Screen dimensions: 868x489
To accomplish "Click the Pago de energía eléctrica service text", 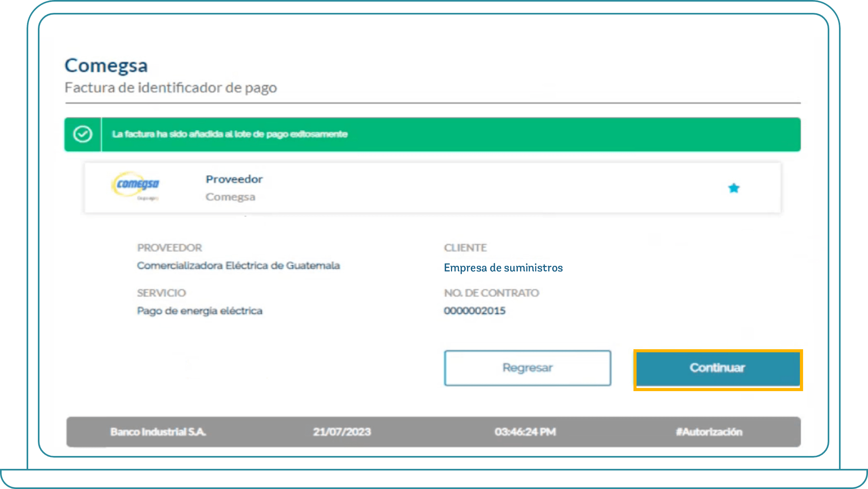I will [199, 311].
